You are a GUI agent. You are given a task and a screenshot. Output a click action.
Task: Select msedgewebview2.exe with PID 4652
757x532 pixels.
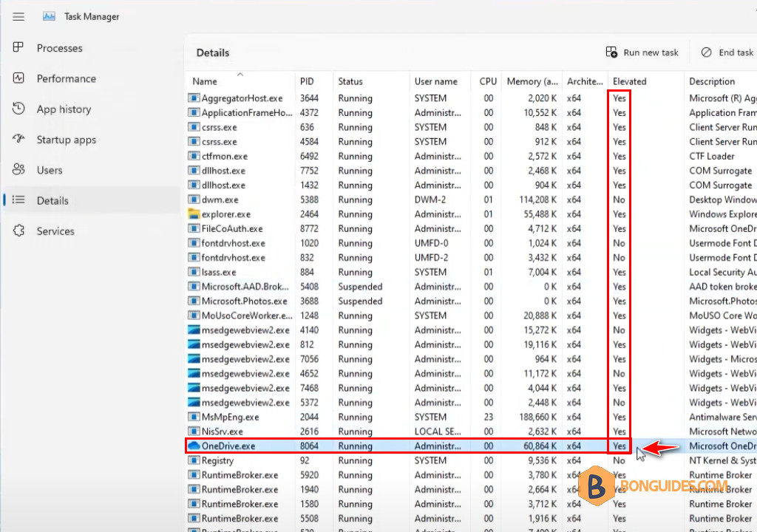pyautogui.click(x=471, y=373)
